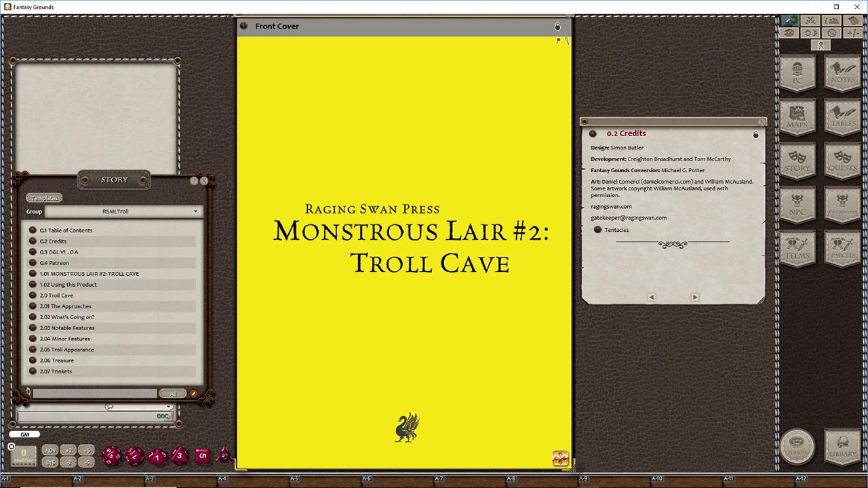Click the sun and moon lighting icon
868x488 pixels.
click(x=810, y=31)
